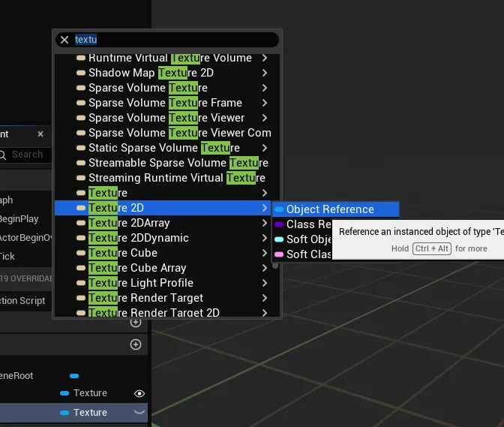The image size is (504, 427).
Task: Expand the Shadow Map Texture 2D arrow
Action: (265, 73)
